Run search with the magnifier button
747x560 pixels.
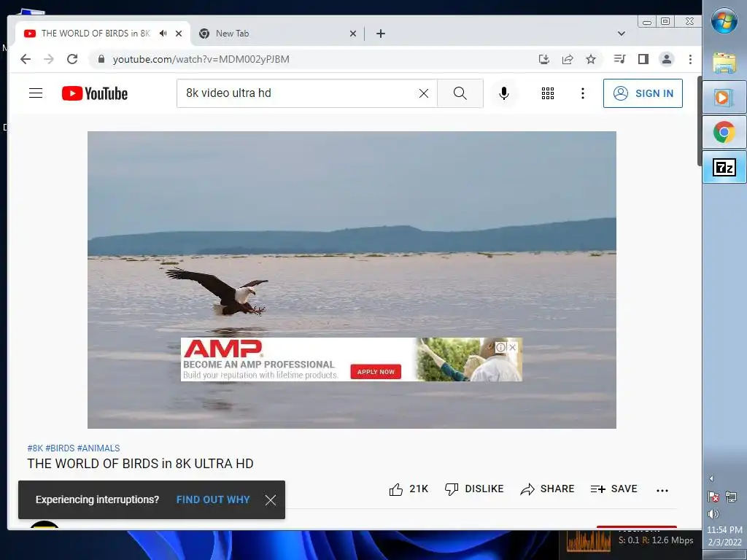(x=460, y=93)
